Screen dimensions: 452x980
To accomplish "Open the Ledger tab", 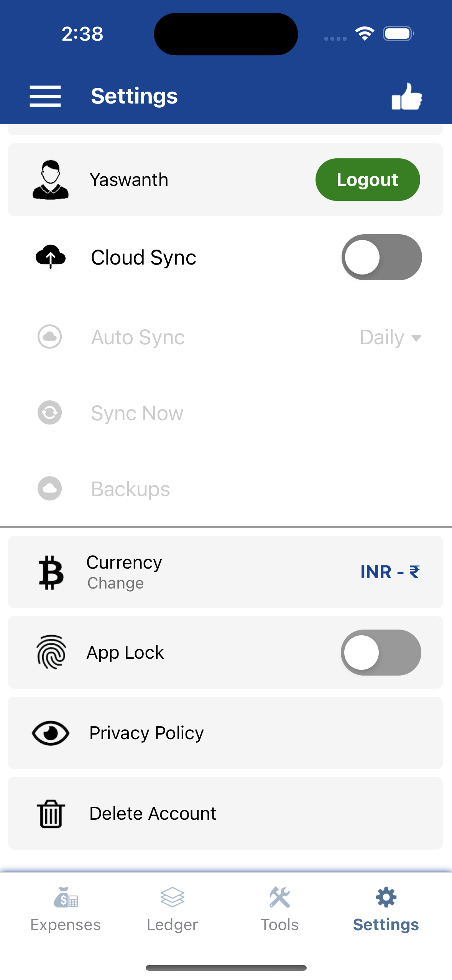I will tap(173, 909).
